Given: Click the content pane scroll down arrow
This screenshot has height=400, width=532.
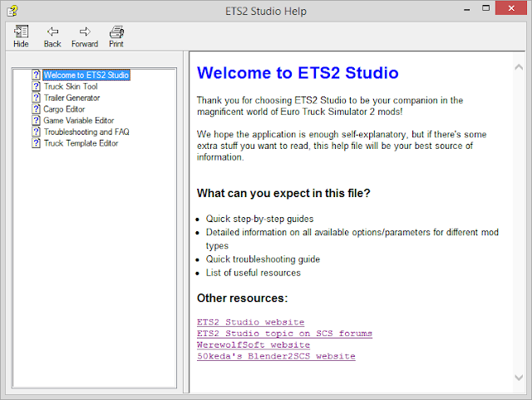Looking at the screenshot, I should (519, 378).
